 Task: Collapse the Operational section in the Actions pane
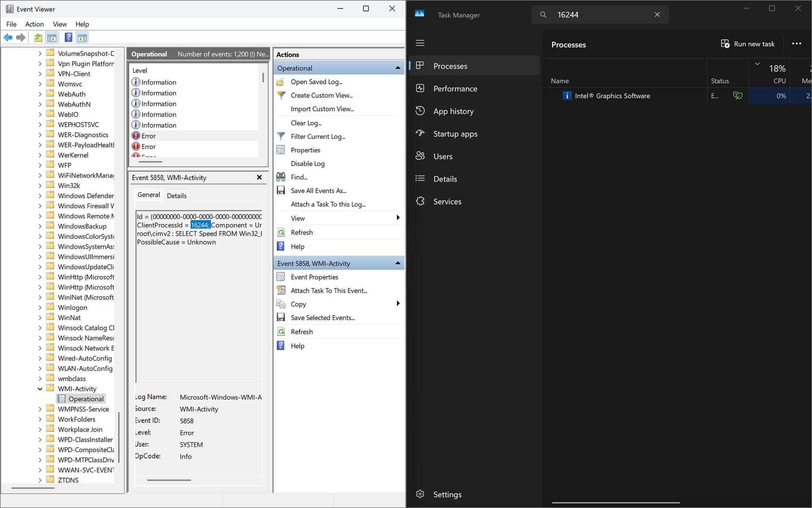click(398, 68)
